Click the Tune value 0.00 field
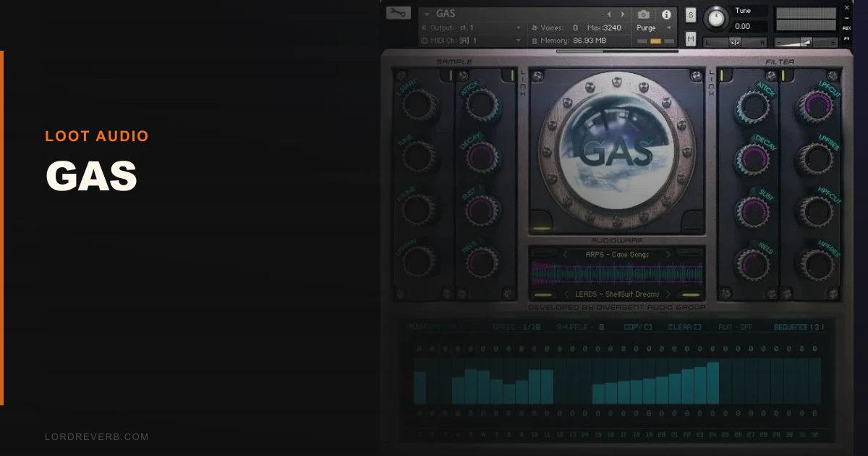 [749, 26]
